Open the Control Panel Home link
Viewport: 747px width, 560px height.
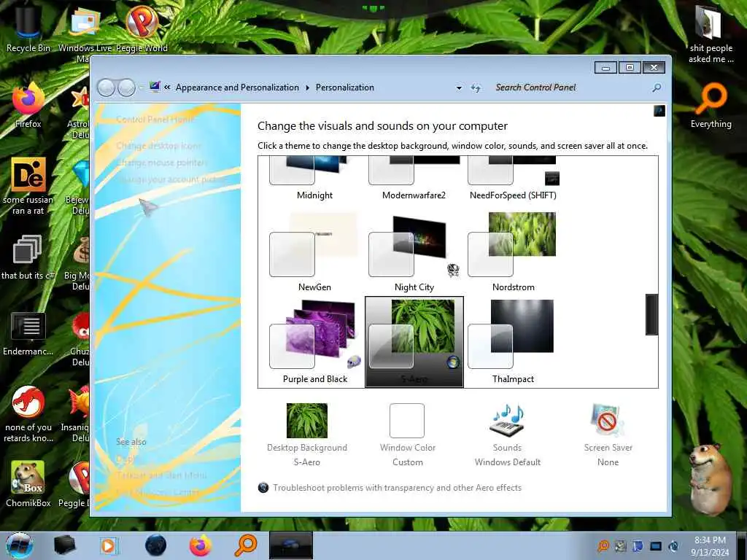point(155,120)
